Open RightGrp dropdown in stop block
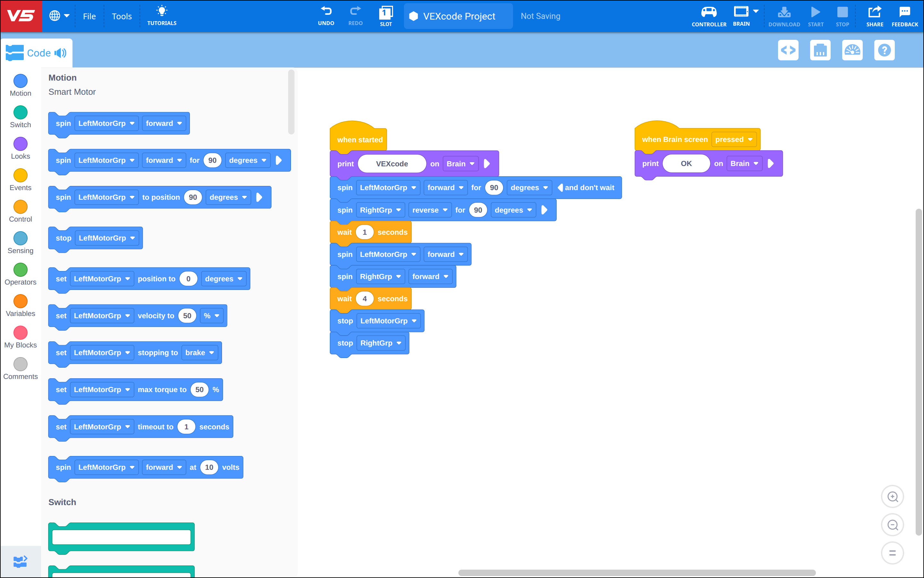This screenshot has height=578, width=924. [x=381, y=343]
